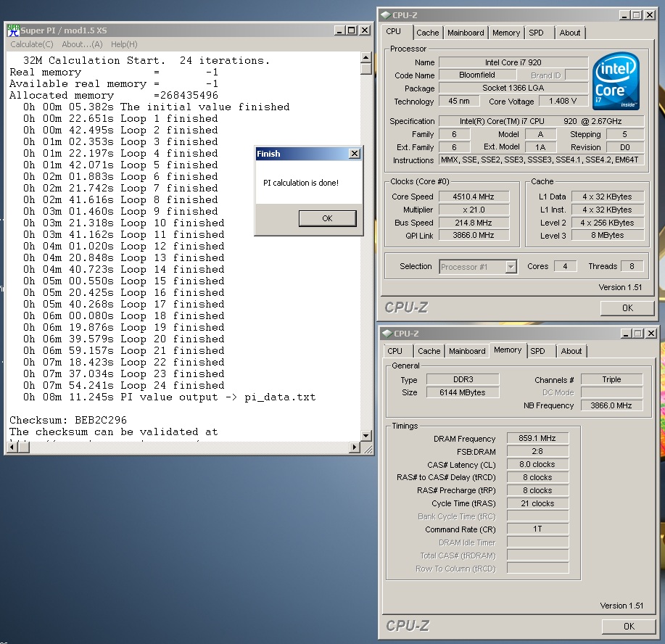Maximize the Super PI window
Screen dimensions: 665x644
pos(352,30)
